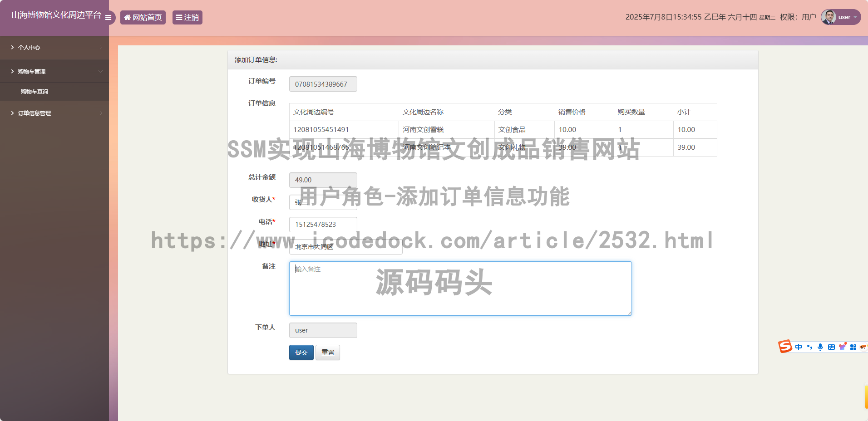The height and width of the screenshot is (421, 868).
Task: Select the 39.00 小计 cell
Action: pyautogui.click(x=695, y=147)
